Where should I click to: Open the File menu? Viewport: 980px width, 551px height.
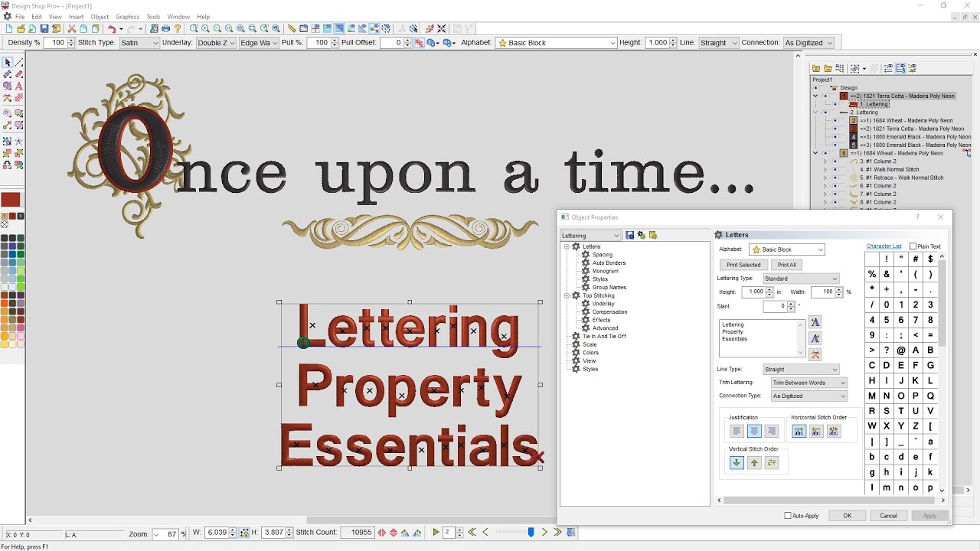click(x=20, y=16)
